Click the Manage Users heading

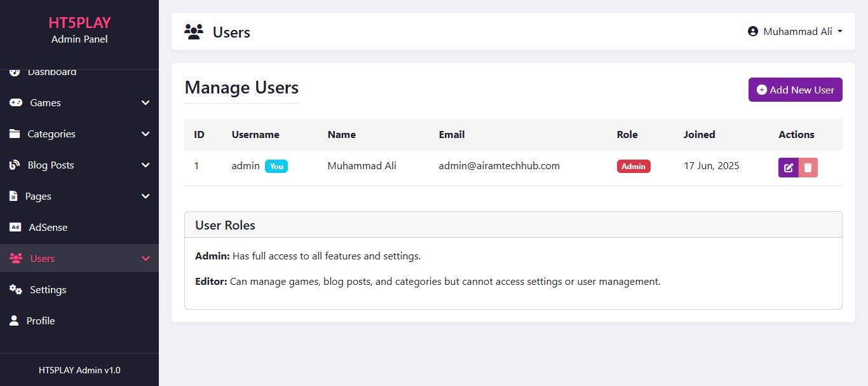[241, 88]
